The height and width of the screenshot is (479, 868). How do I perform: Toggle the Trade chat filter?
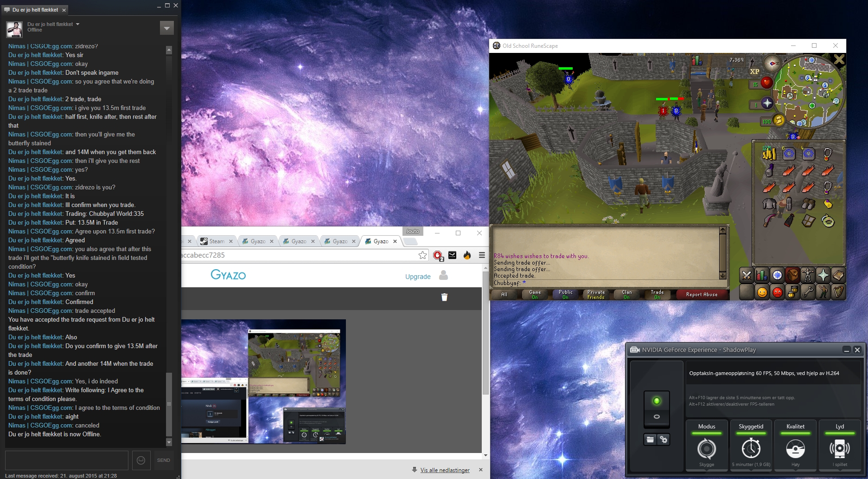click(657, 294)
